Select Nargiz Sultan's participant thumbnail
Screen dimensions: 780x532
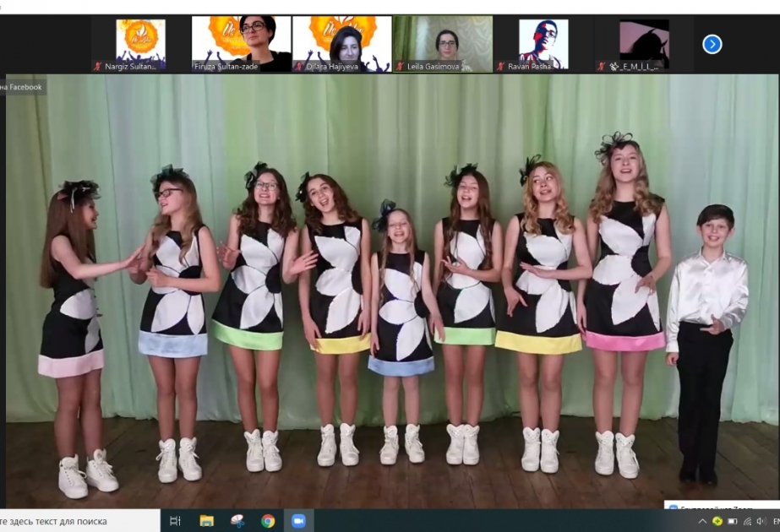click(141, 44)
